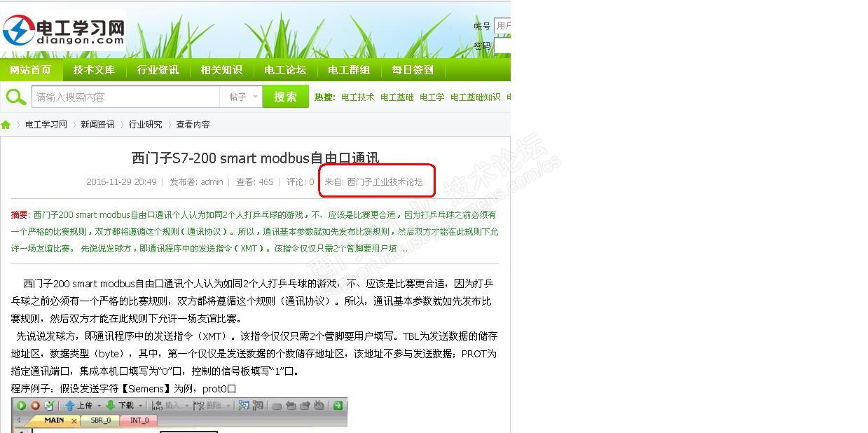Screen dimensions: 868x433
Task: Open 相关知识 in navigation bar
Action: click(x=221, y=70)
